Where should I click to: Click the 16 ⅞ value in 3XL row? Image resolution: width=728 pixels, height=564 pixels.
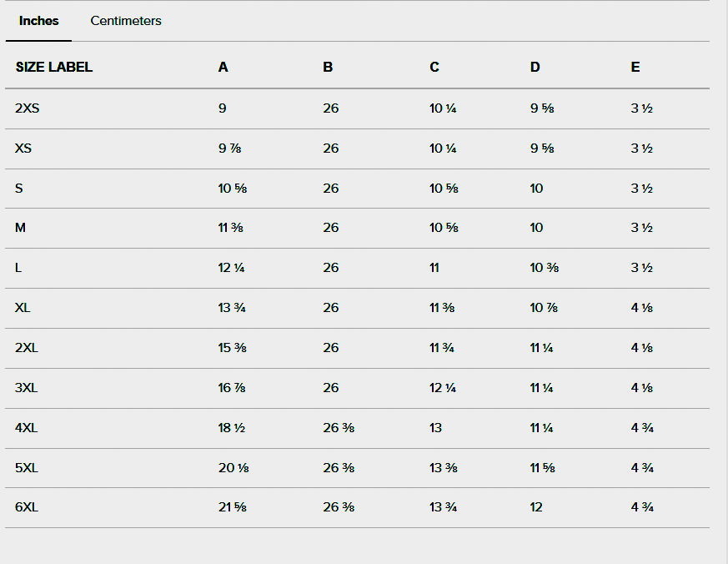(232, 388)
